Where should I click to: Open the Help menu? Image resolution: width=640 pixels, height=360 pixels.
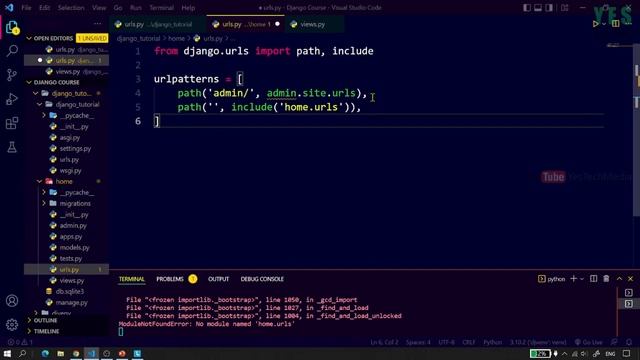(x=188, y=8)
